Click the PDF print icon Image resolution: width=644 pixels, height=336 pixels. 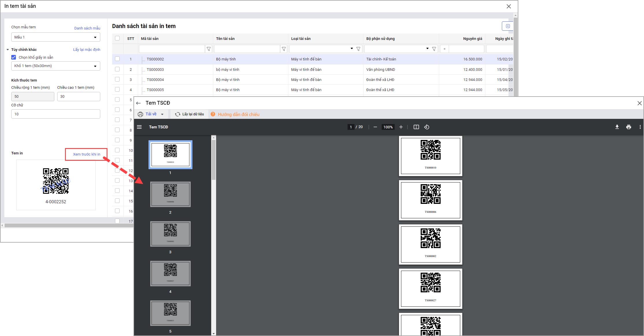pos(628,127)
